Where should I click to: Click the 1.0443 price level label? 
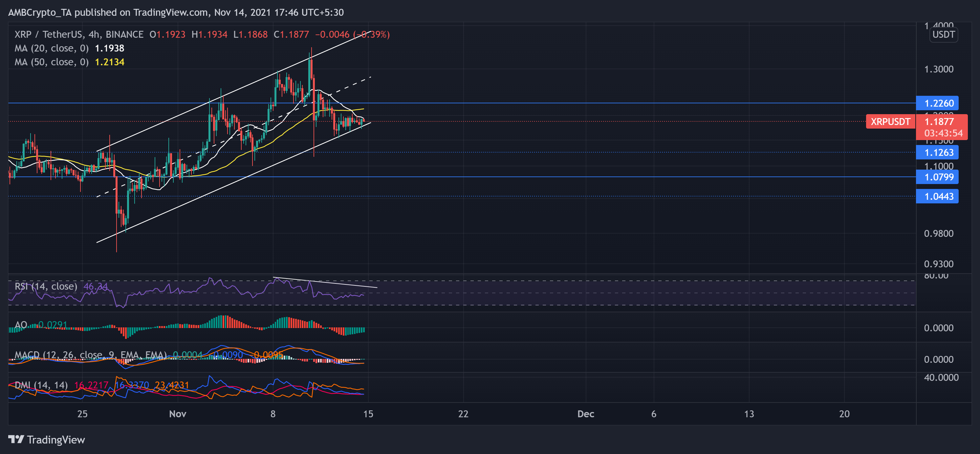(x=937, y=196)
